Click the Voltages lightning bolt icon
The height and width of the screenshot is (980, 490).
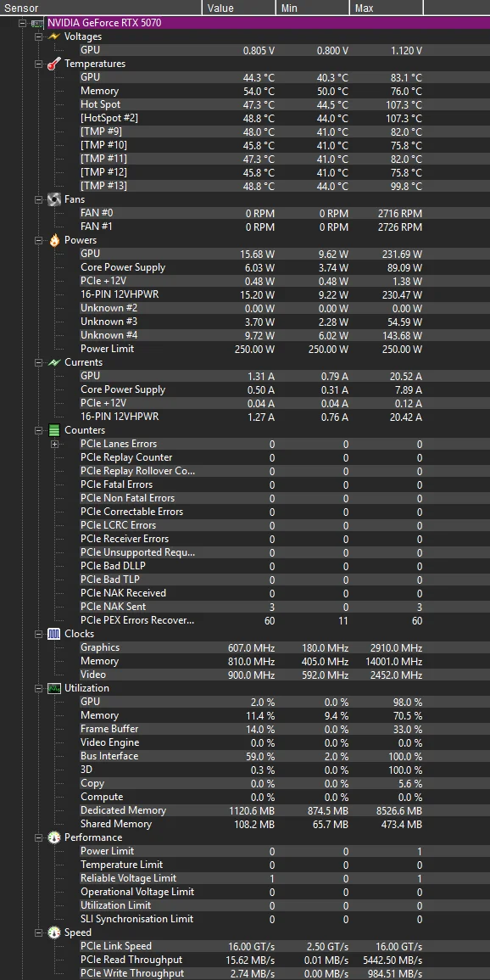tap(54, 36)
